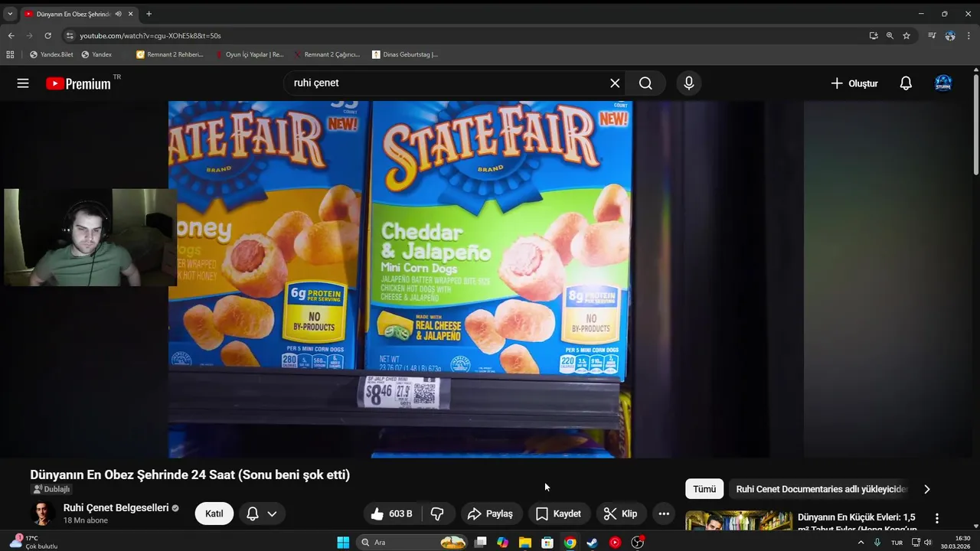Open the Windows Start menu
This screenshot has width=980, height=551.
point(343,543)
